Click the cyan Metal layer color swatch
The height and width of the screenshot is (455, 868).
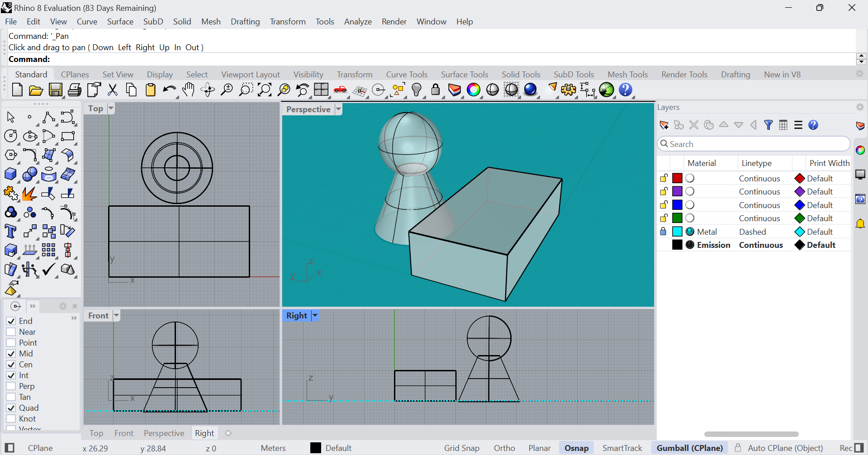pyautogui.click(x=677, y=232)
